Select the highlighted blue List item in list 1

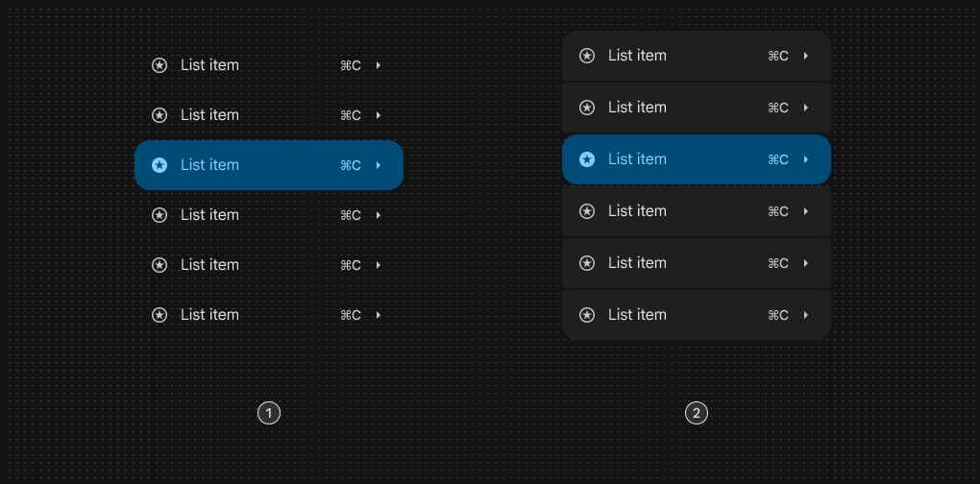point(269,165)
